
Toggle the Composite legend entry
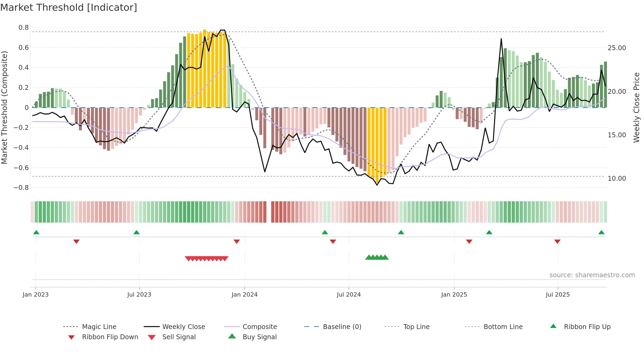pyautogui.click(x=250, y=327)
